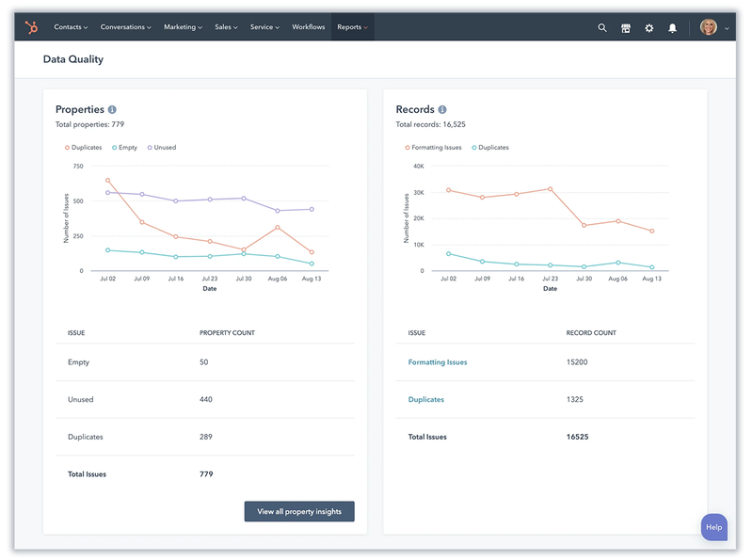This screenshot has width=753, height=560.
Task: Open the Conversations dropdown menu
Action: [125, 27]
